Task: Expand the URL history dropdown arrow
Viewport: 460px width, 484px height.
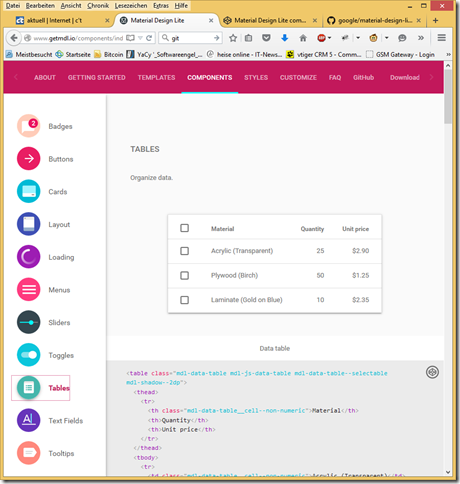Action: click(140, 38)
